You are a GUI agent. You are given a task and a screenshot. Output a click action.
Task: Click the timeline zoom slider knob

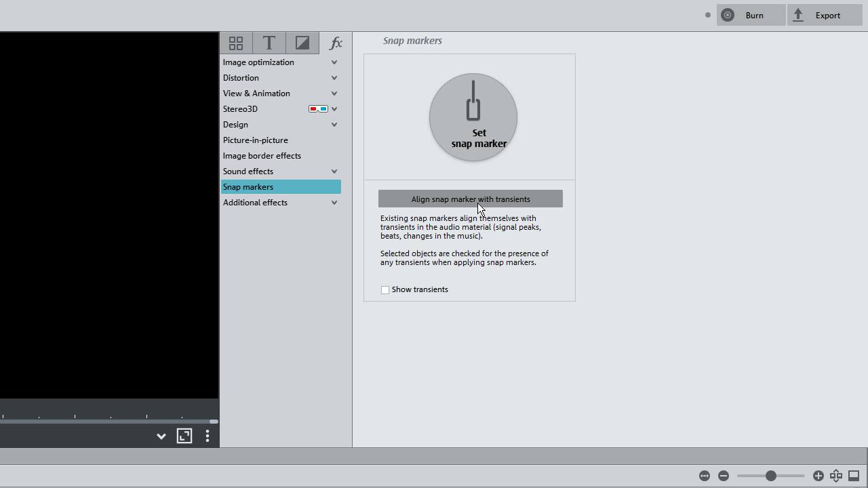point(771,476)
